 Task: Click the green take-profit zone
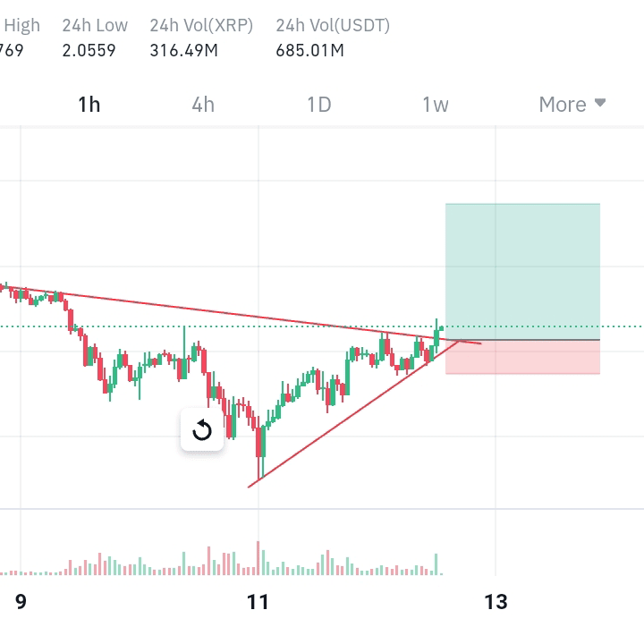(x=522, y=272)
